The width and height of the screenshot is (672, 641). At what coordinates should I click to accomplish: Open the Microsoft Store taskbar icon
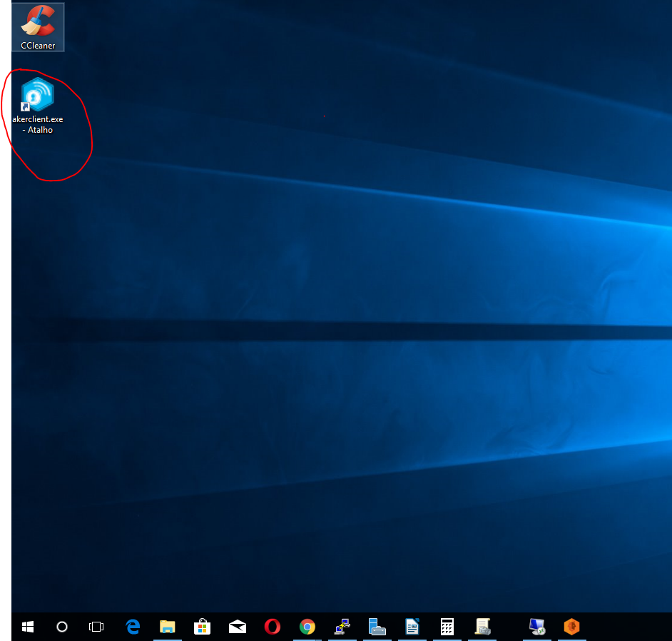tap(203, 627)
